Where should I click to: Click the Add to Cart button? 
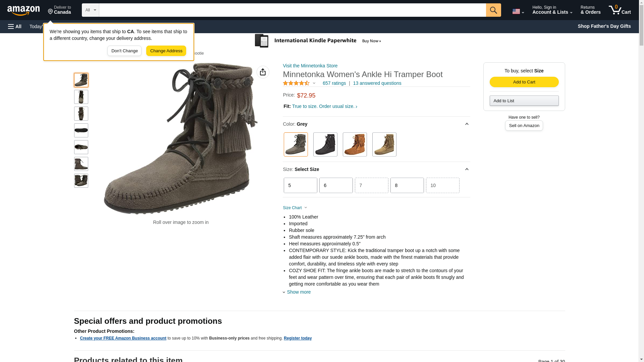click(x=524, y=82)
